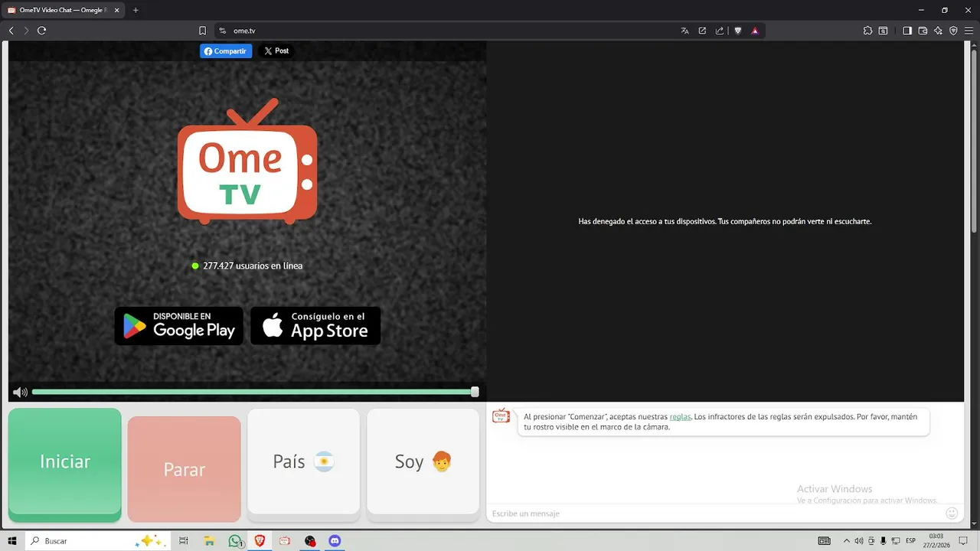
Task: Mute the video speaker icon
Action: click(20, 392)
